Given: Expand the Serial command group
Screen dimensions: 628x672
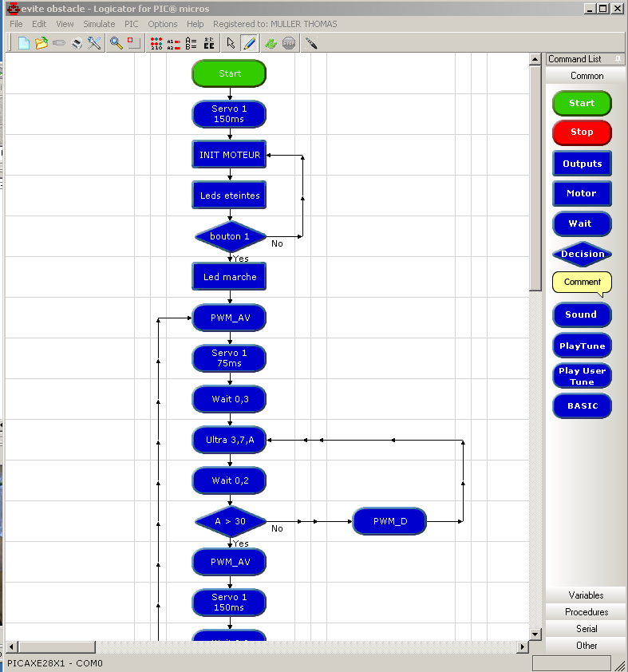Looking at the screenshot, I should click(x=586, y=629).
